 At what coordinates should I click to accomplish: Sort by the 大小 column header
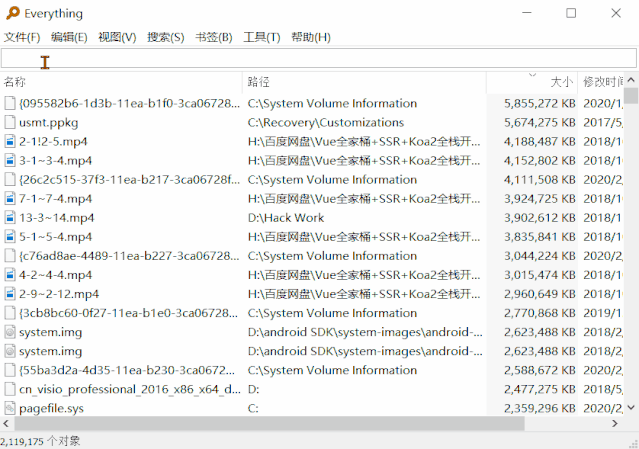pos(532,82)
